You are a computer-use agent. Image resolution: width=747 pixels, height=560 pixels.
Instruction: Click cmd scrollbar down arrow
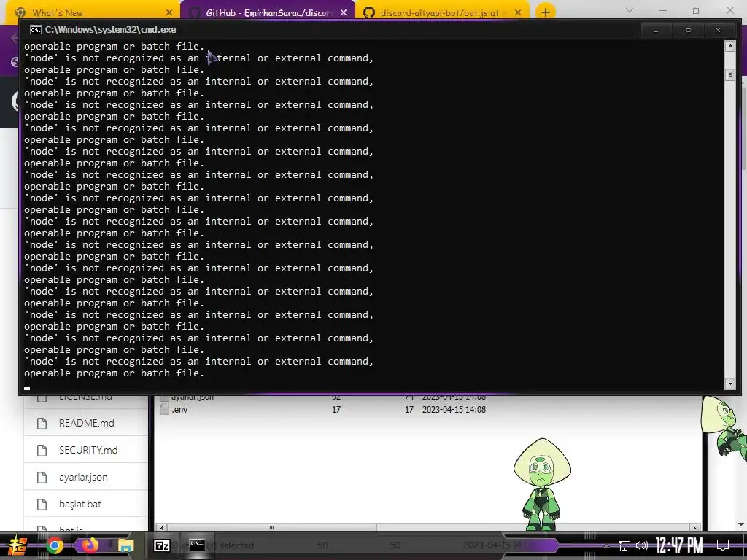[x=729, y=384]
